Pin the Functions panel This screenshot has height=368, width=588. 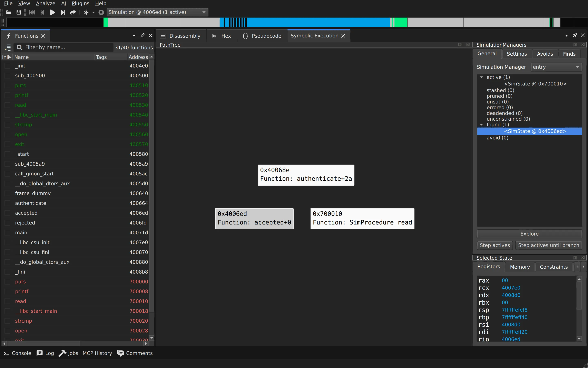pyautogui.click(x=142, y=36)
